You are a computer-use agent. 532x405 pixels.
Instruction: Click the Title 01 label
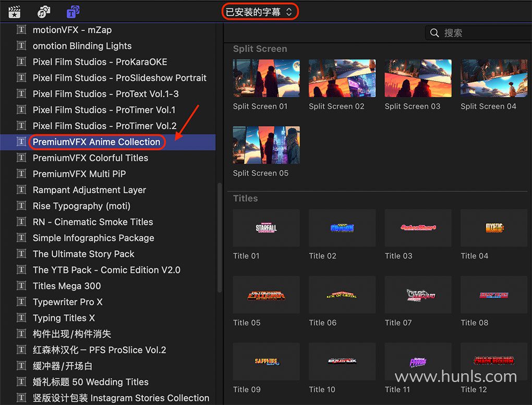[x=246, y=256]
